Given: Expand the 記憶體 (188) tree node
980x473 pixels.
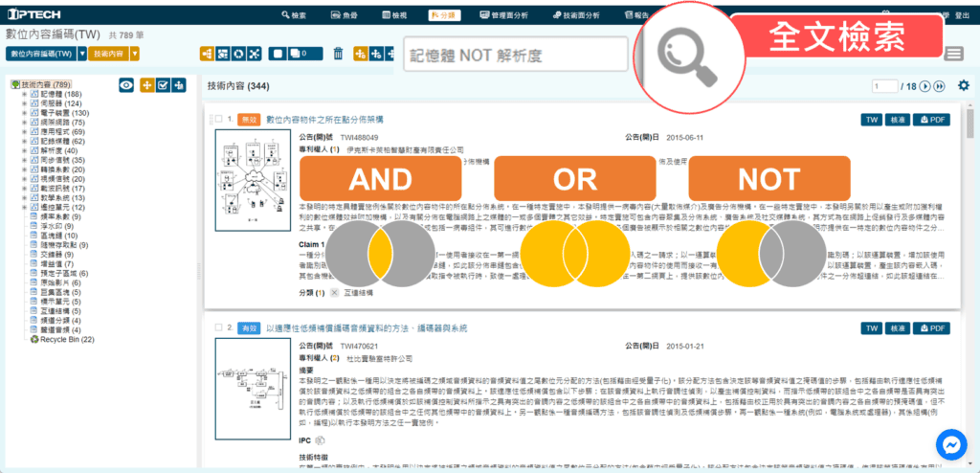Looking at the screenshot, I should click(24, 95).
